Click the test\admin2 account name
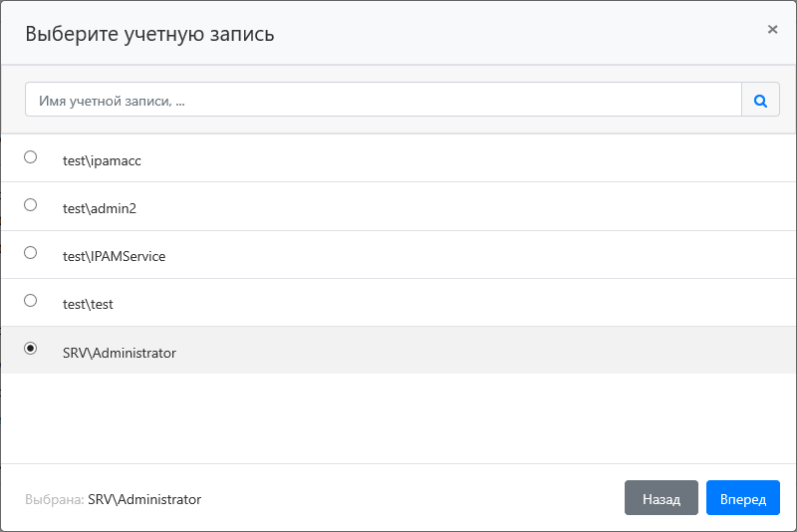Image resolution: width=797 pixels, height=532 pixels. point(98,208)
